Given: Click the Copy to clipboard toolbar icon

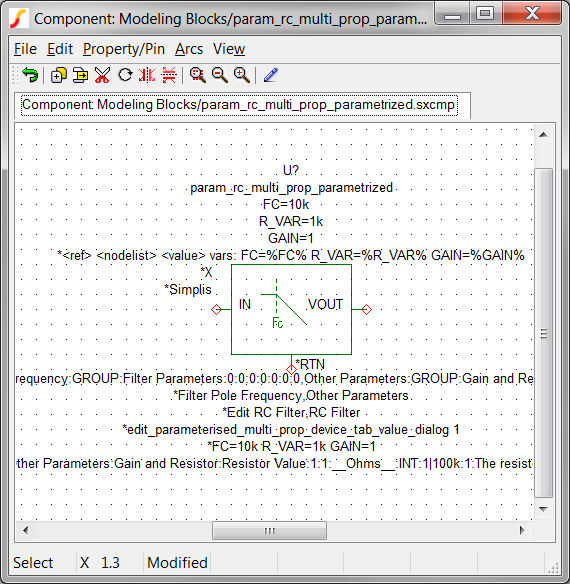Looking at the screenshot, I should click(80, 75).
